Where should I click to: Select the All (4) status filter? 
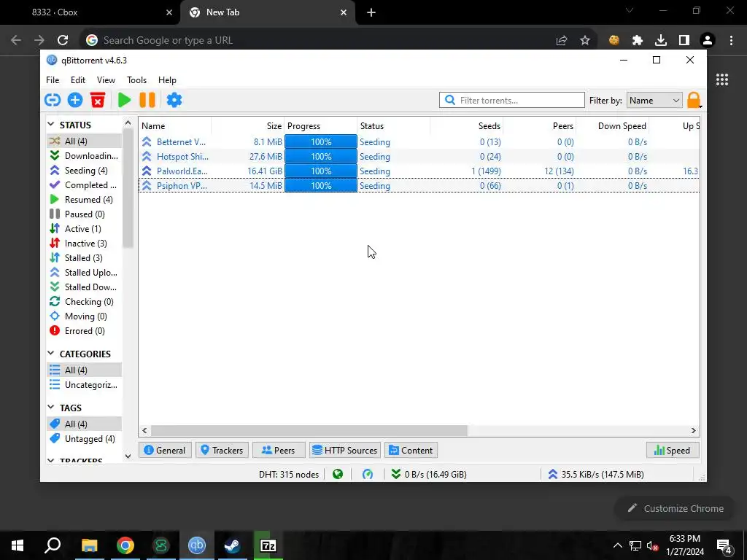[x=85, y=141]
